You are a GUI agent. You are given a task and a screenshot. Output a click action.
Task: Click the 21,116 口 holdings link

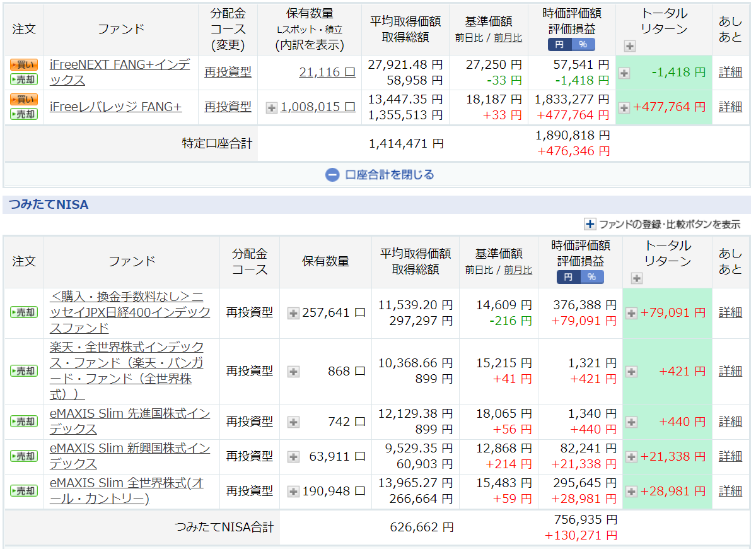point(327,72)
